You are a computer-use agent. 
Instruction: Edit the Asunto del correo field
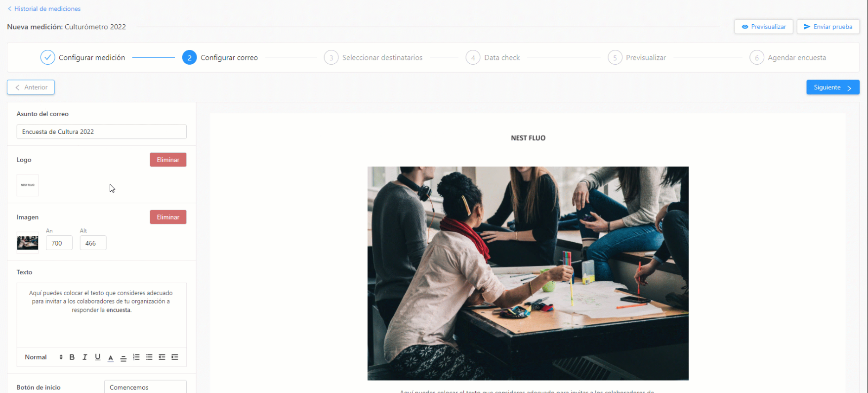(102, 131)
